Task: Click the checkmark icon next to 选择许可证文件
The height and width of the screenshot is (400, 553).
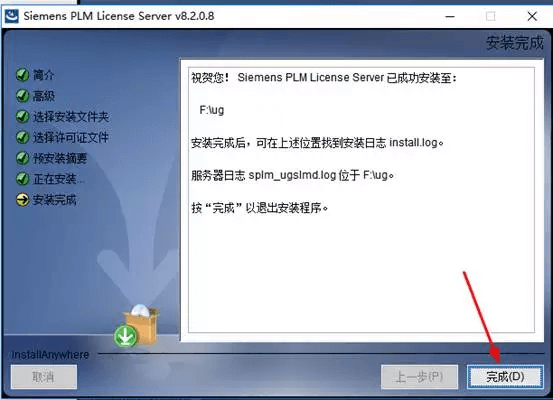Action: coord(23,137)
